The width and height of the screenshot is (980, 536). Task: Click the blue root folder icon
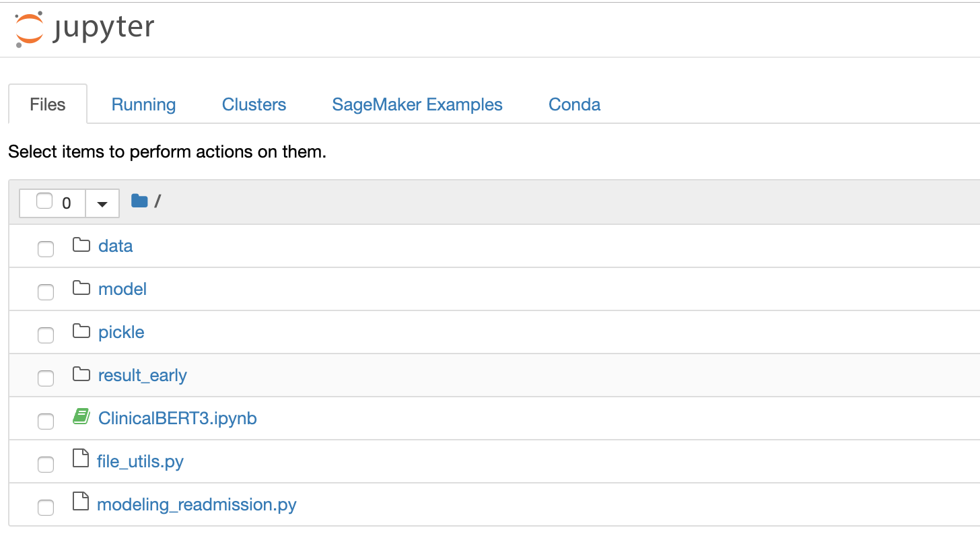(x=139, y=201)
